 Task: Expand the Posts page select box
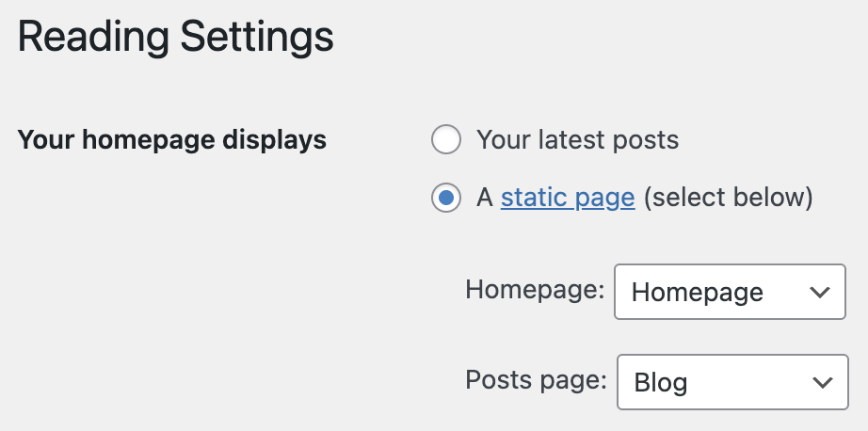click(x=731, y=383)
